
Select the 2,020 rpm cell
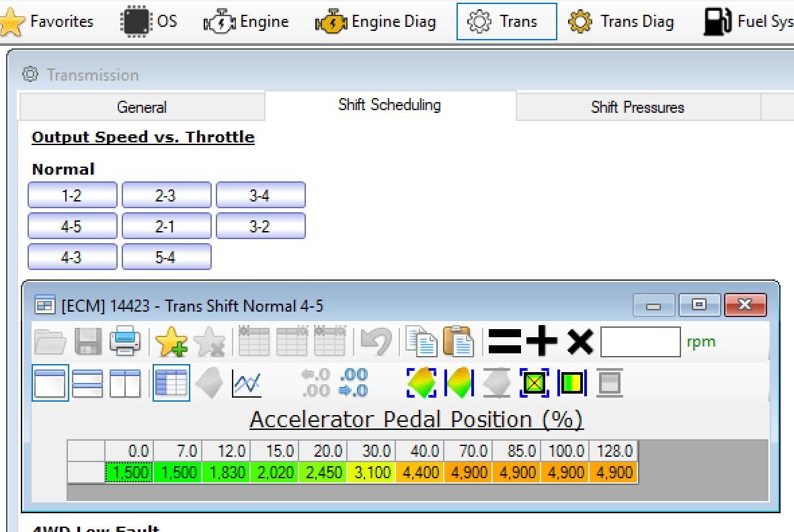(x=274, y=472)
